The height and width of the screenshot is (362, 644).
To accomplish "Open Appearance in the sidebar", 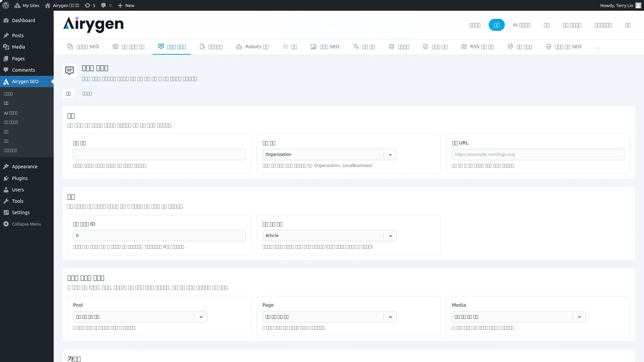I will pyautogui.click(x=27, y=167).
